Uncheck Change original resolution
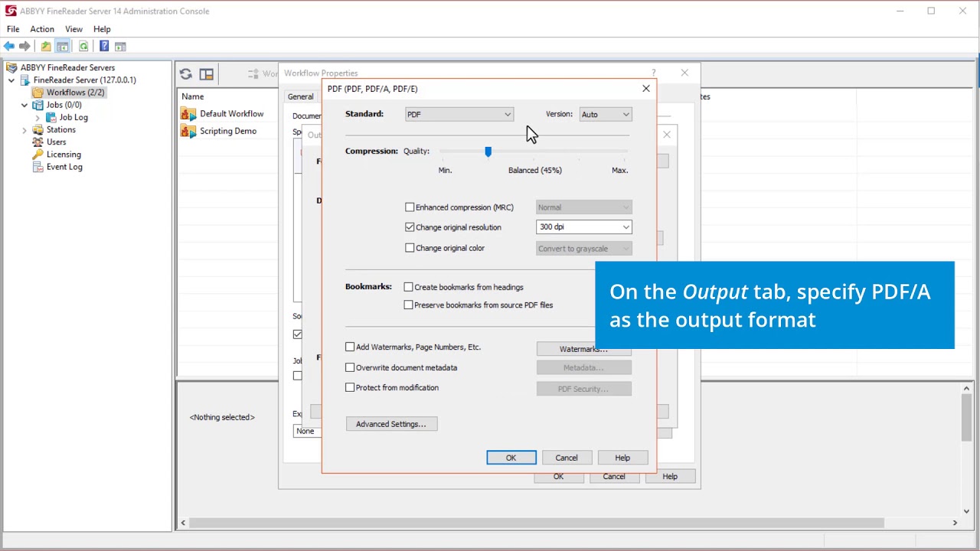 click(x=410, y=227)
